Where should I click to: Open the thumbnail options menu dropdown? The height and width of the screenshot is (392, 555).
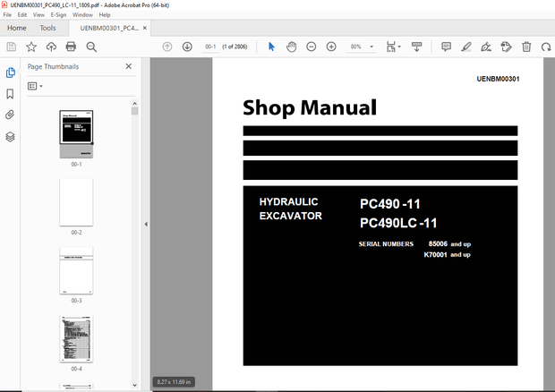35,86
